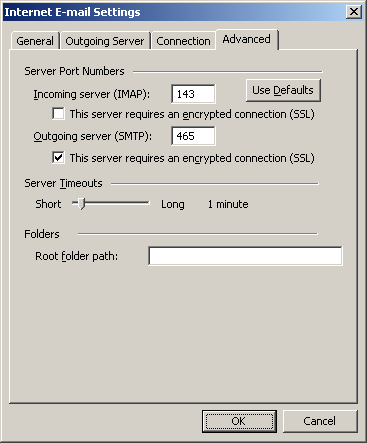Click the Server Timeouts slider thumb
This screenshot has height=443, width=367.
[81, 203]
